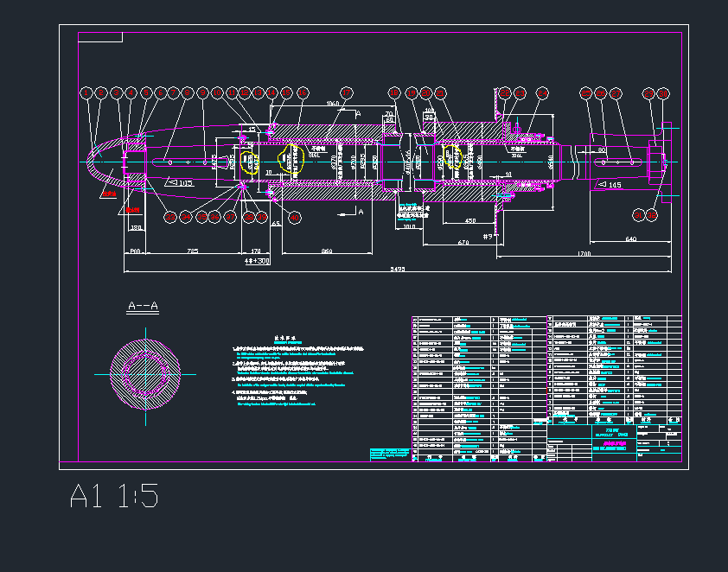
Task: Click the 1700 dimension text
Action: (x=584, y=253)
